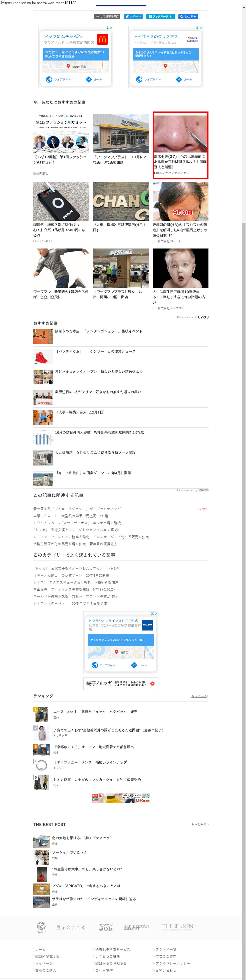The height and width of the screenshot is (980, 246).
Task: Click the センケン Job footer logo
Action: pos(106,927)
